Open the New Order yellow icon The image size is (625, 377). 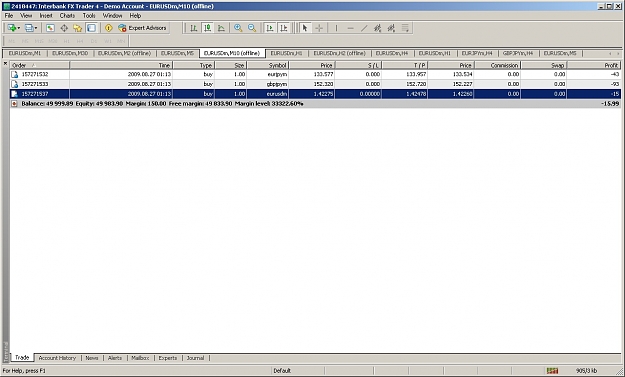tap(108, 28)
